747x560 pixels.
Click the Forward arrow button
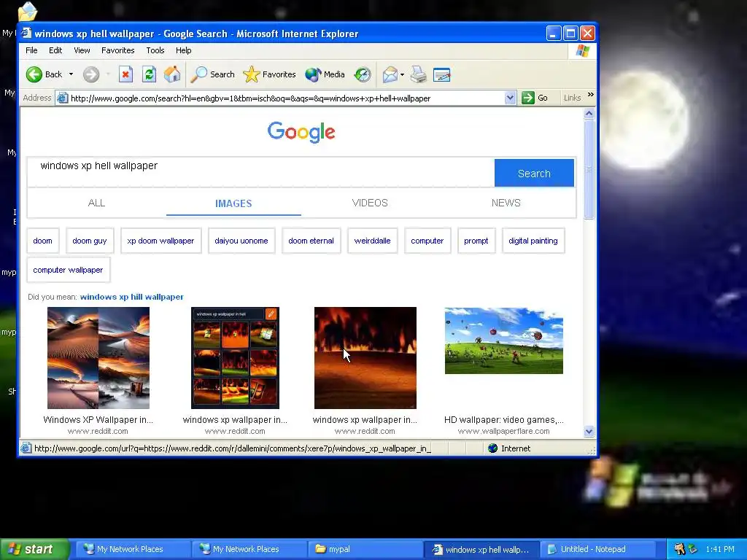click(91, 74)
